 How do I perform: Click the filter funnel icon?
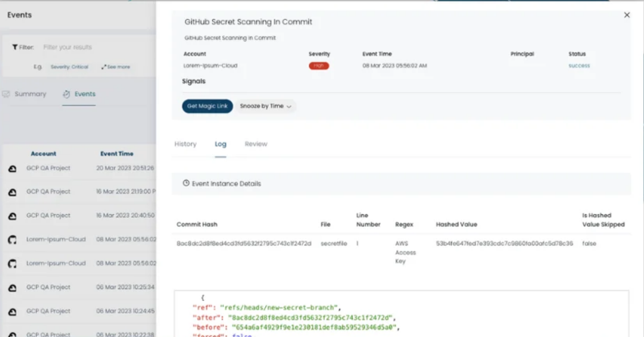tap(15, 47)
